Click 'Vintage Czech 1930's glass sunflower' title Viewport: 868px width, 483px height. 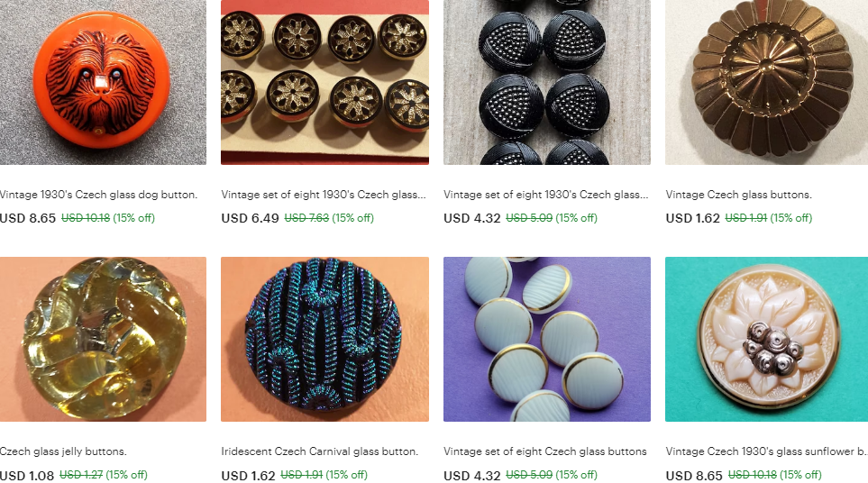coord(766,451)
